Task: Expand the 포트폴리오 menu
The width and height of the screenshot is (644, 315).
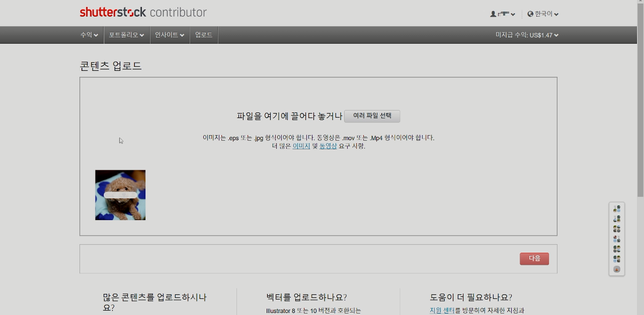Action: tap(126, 35)
